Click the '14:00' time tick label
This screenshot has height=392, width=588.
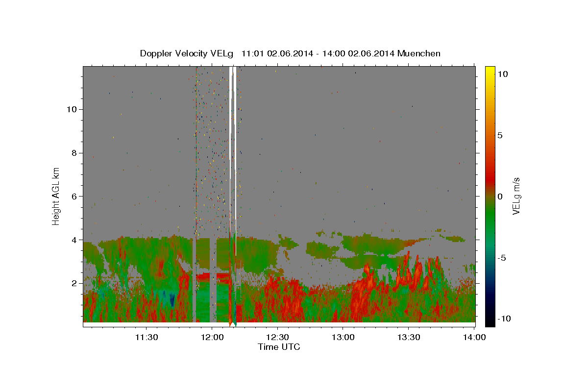coord(474,337)
